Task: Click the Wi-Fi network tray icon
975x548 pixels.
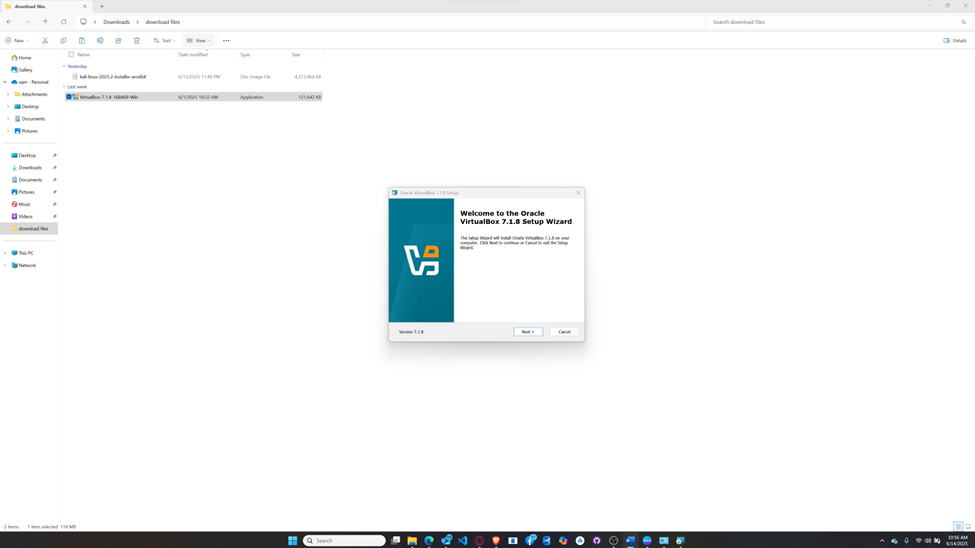Action: 918,541
